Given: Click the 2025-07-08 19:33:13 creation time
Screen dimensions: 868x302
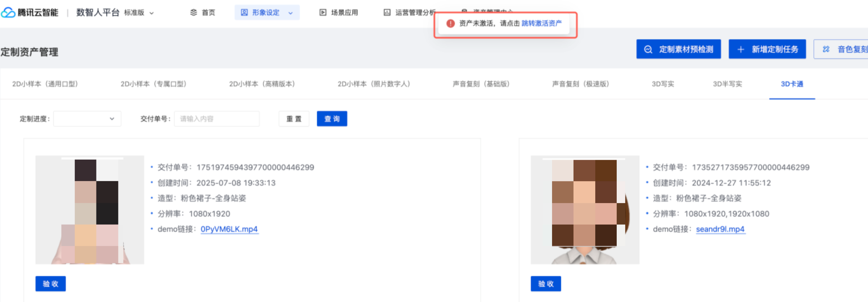Looking at the screenshot, I should pos(236,183).
